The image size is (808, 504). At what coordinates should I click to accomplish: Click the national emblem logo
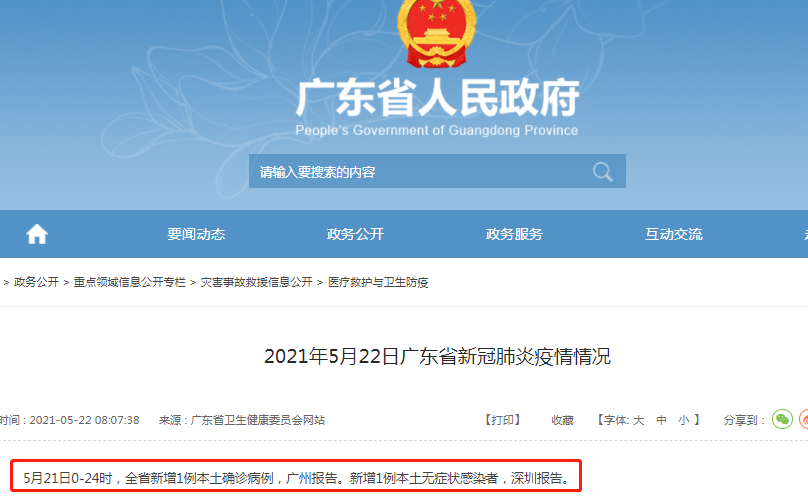click(x=436, y=32)
